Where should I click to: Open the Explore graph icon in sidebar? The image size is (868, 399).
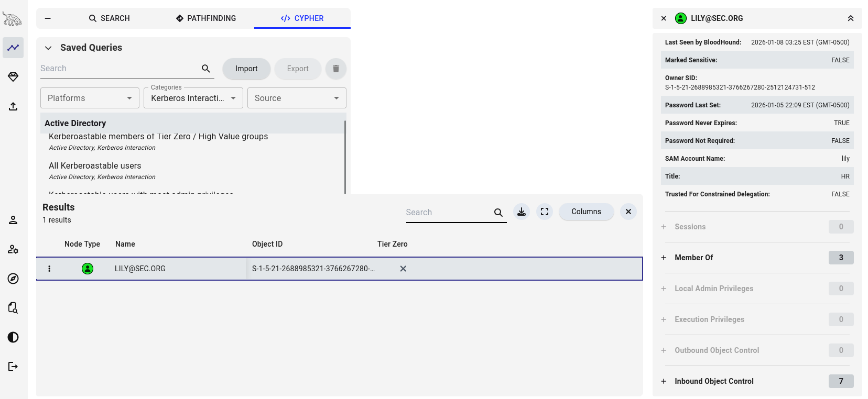pos(13,48)
